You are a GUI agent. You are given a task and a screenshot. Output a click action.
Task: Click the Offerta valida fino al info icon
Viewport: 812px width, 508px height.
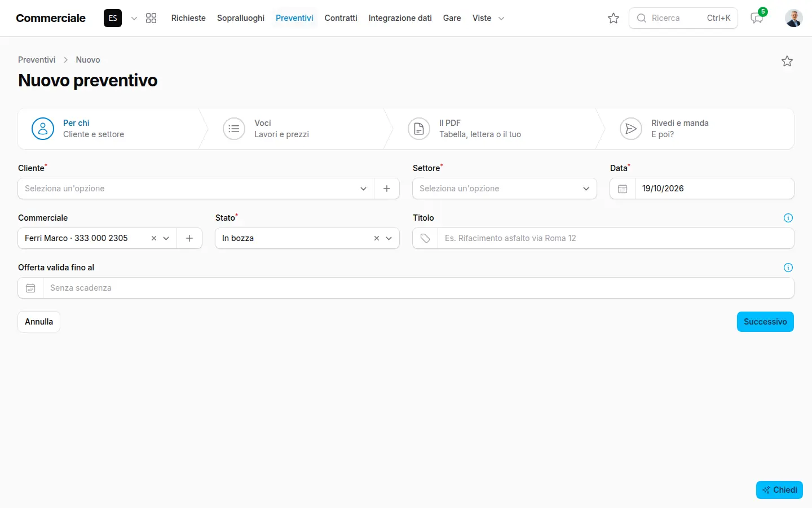click(788, 268)
